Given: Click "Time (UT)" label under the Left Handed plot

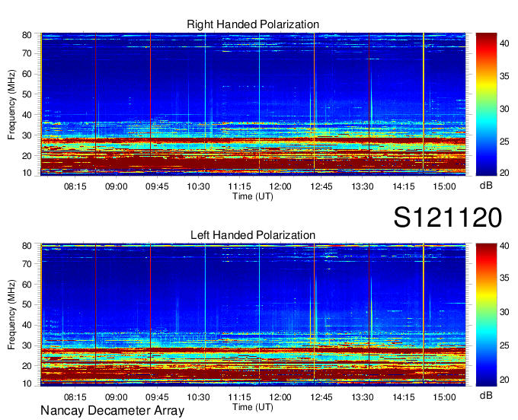Looking at the screenshot, I should click(253, 407).
